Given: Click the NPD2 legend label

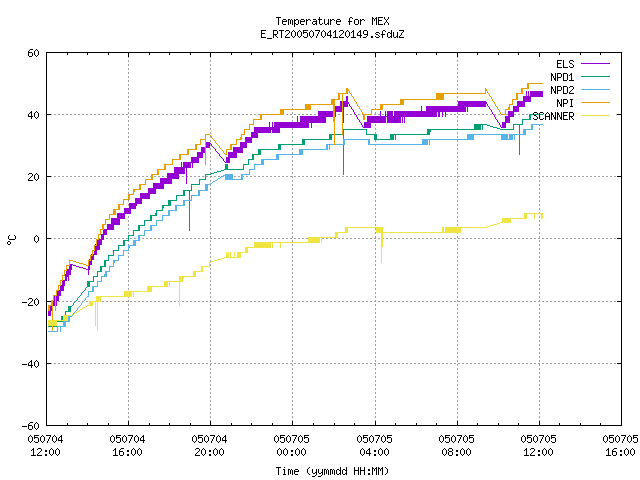Looking at the screenshot, I should [x=562, y=90].
